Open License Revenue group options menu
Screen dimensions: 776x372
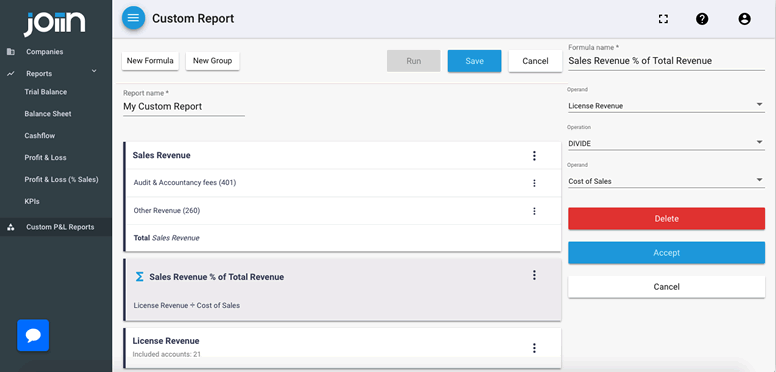pyautogui.click(x=534, y=348)
